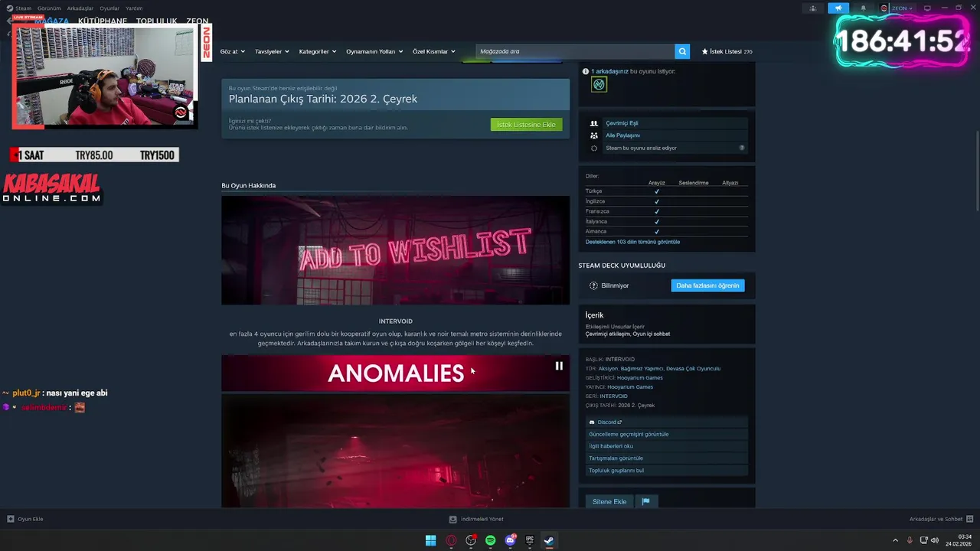
Task: Expand the Göz at dropdown
Action: pos(233,51)
